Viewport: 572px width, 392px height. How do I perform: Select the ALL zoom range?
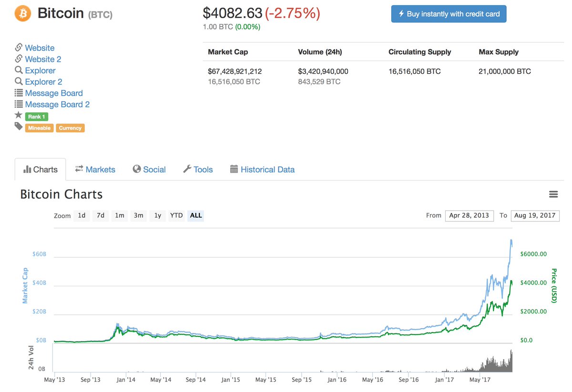click(x=196, y=215)
